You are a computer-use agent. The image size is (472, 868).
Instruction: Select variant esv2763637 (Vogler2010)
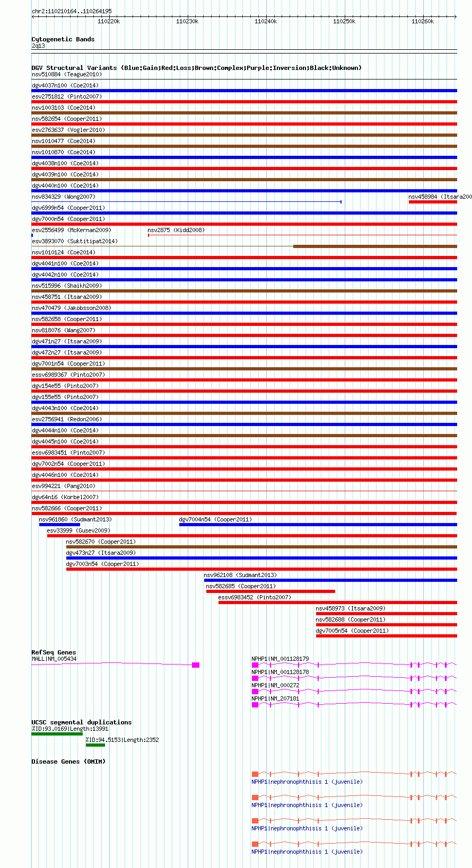coord(68,130)
